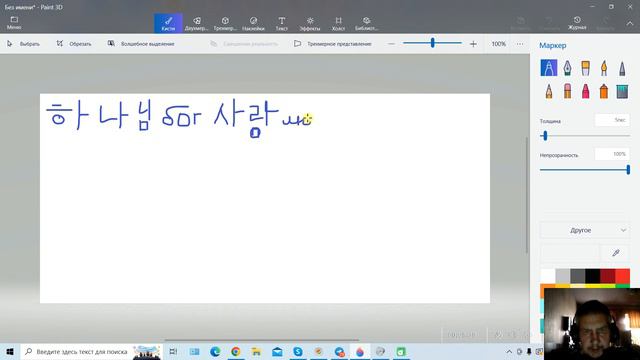Click the Толщина (thickness) slider handle
640x360 pixels.
point(544,136)
